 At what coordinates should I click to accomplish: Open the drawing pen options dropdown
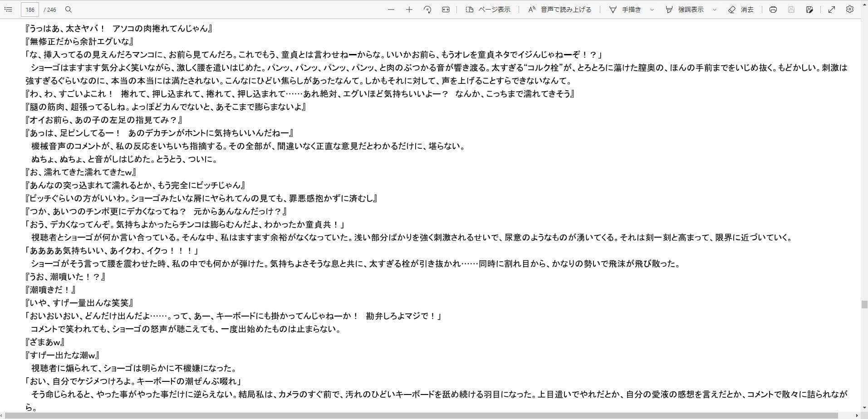pos(652,9)
